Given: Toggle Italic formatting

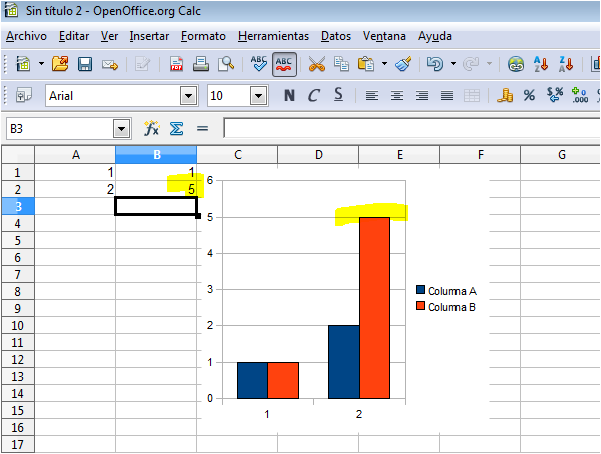Looking at the screenshot, I should click(313, 96).
